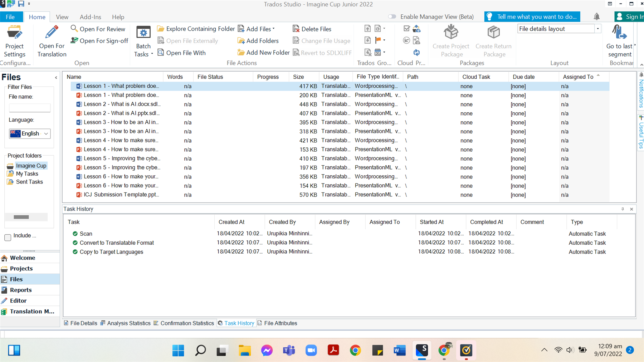This screenshot has width=644, height=362.
Task: Switch to the File Attributes tab
Action: click(277, 323)
